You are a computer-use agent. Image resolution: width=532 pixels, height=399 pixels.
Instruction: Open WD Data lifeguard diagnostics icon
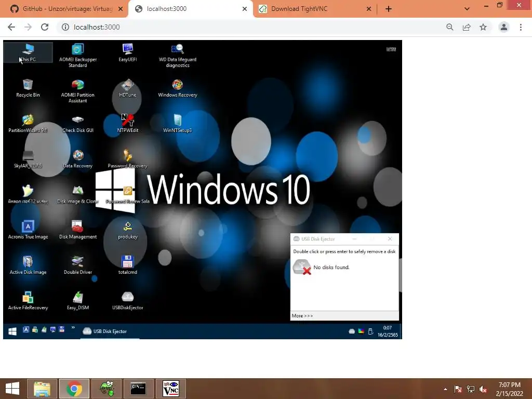[178, 55]
